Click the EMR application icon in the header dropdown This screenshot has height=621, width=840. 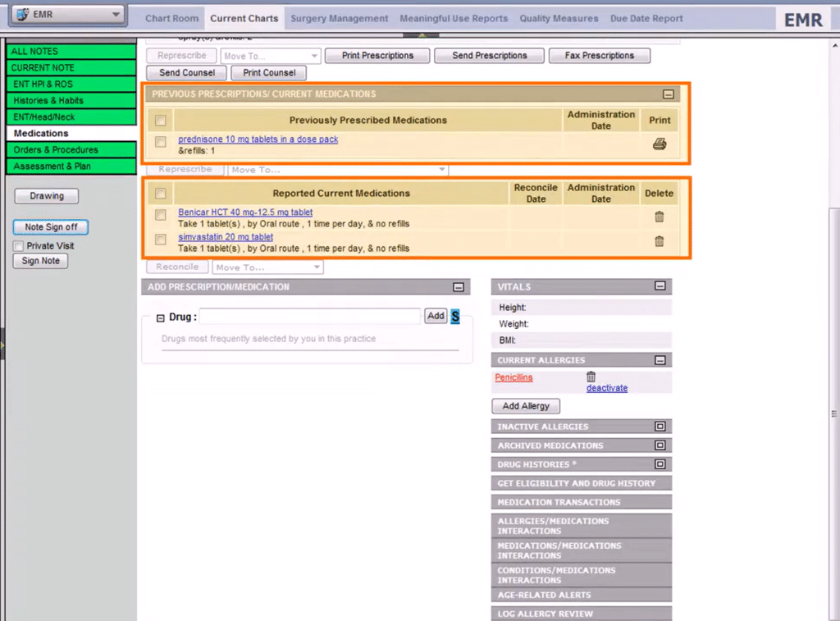coord(22,15)
